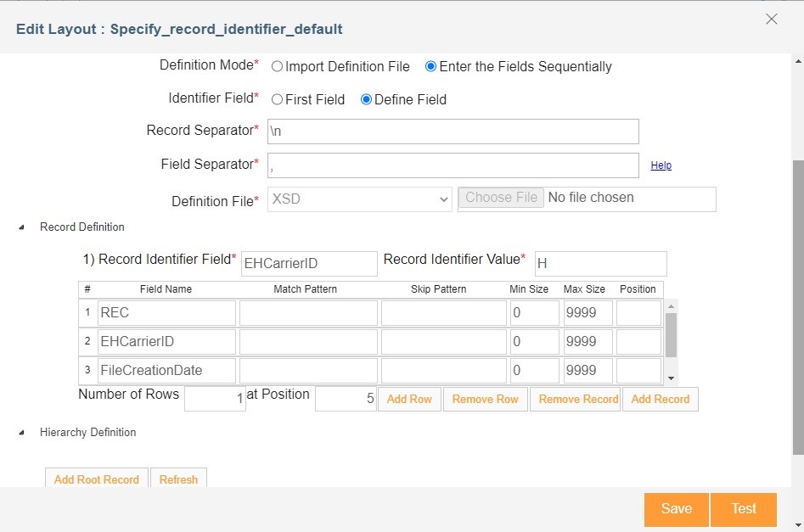Click Skip Pattern cell for REC row

tap(443, 312)
